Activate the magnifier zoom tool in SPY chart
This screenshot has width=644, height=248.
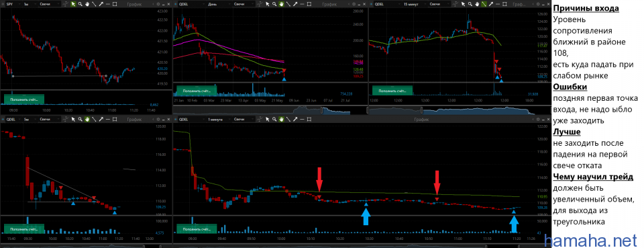80,4
